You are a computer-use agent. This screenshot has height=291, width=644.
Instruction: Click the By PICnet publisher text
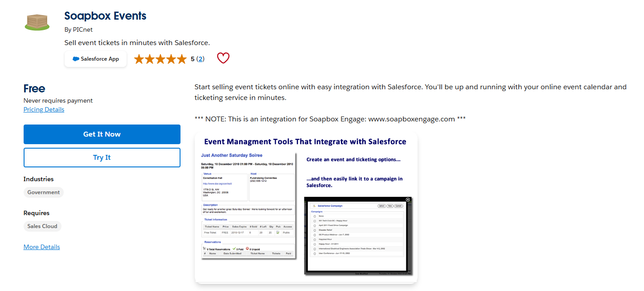pos(78,29)
